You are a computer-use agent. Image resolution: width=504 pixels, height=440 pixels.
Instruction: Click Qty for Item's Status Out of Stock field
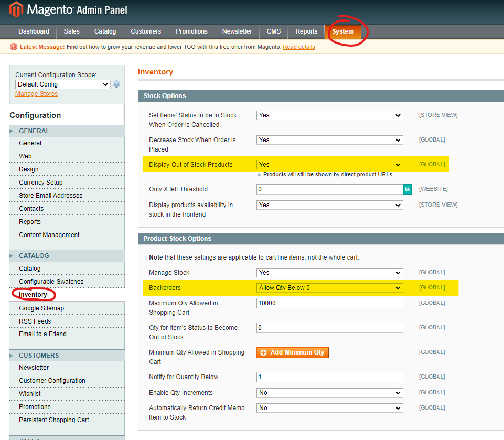coord(329,328)
